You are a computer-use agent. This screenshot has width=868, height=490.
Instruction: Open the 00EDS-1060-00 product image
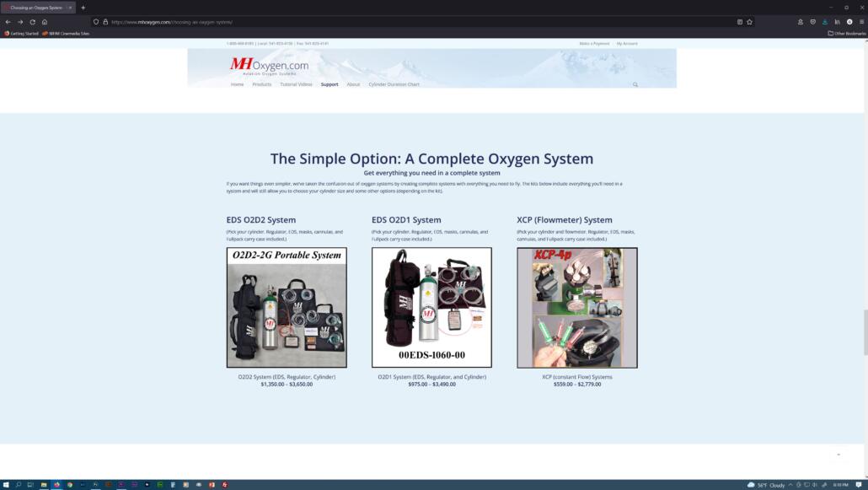click(431, 308)
